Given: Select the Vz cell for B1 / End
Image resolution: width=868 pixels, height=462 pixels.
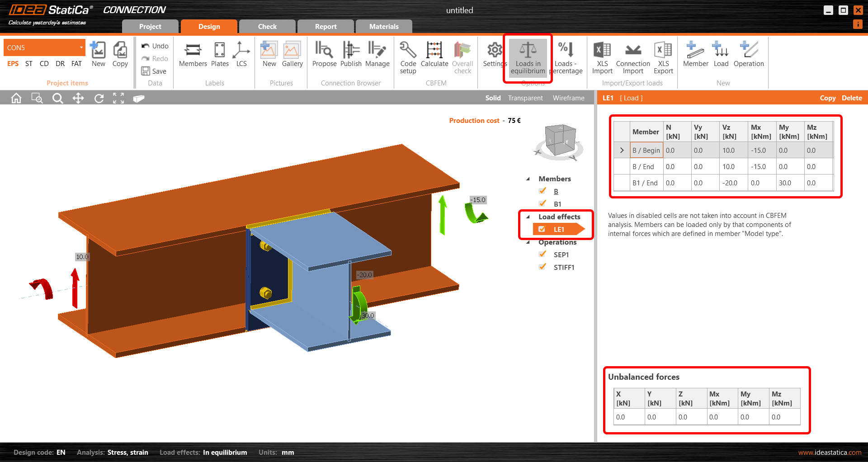Looking at the screenshot, I should [x=733, y=183].
